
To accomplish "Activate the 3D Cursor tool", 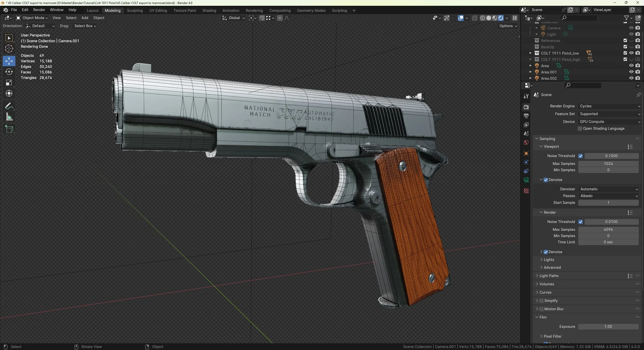I will 9,49.
